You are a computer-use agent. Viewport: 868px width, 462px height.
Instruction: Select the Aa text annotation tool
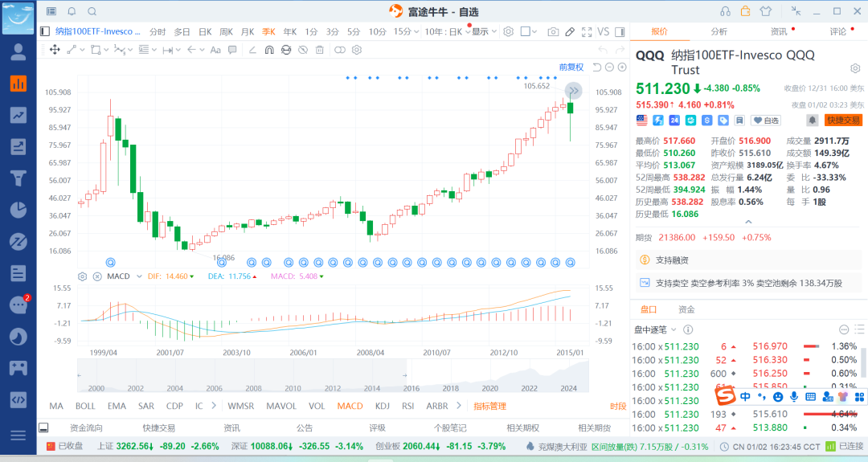215,50
